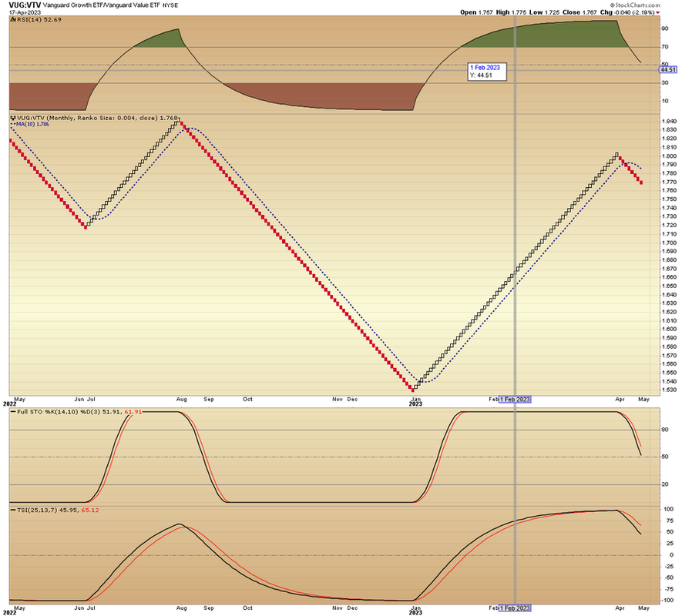The width and height of the screenshot is (692, 616).
Task: Click the 80 level on the stochastic axis
Action: [x=664, y=430]
